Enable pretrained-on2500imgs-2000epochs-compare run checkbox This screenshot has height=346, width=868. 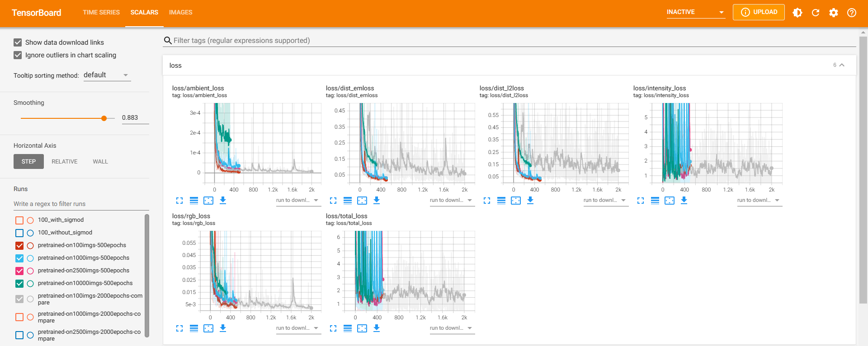[19, 335]
